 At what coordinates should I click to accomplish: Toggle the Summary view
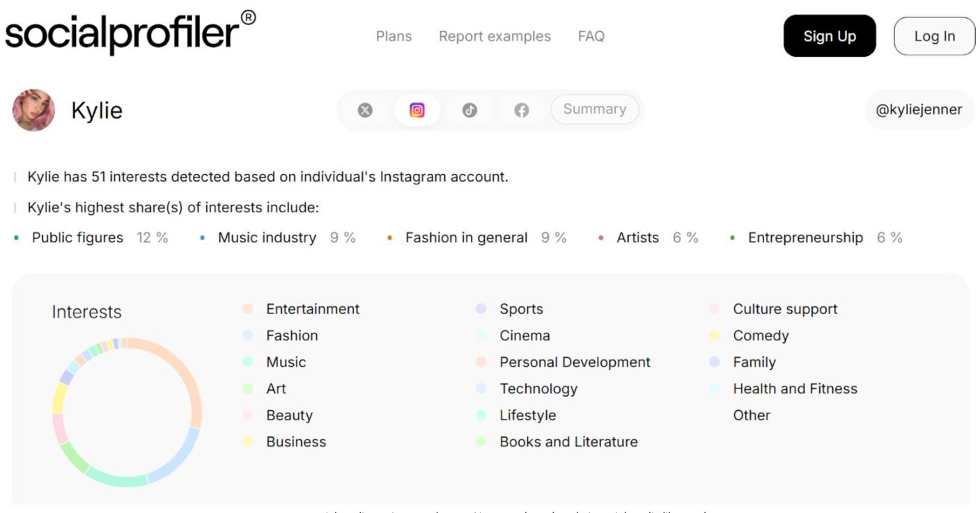pyautogui.click(x=595, y=109)
